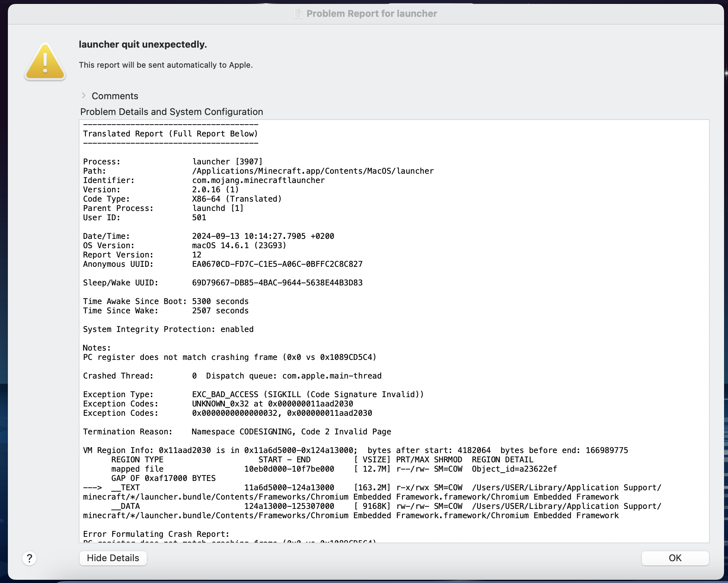Click the com.mojang.minecraftlauncher identifier text
This screenshot has height=583, width=728.
point(258,180)
